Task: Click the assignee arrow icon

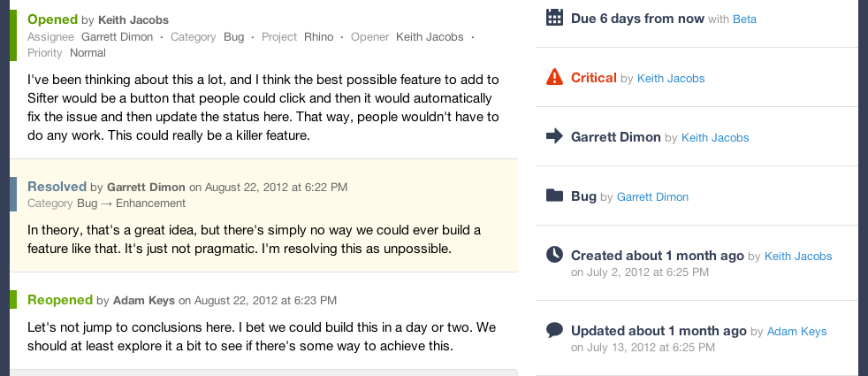Action: pos(554,136)
